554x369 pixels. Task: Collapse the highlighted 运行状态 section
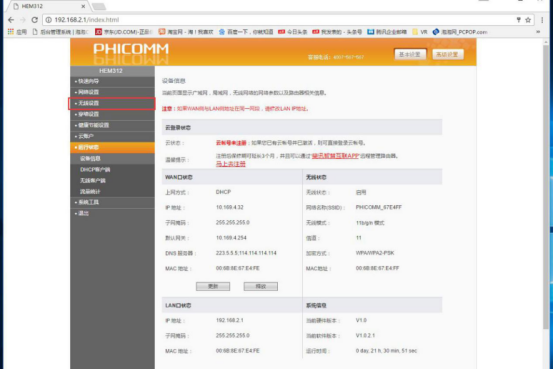pyautogui.click(x=112, y=147)
